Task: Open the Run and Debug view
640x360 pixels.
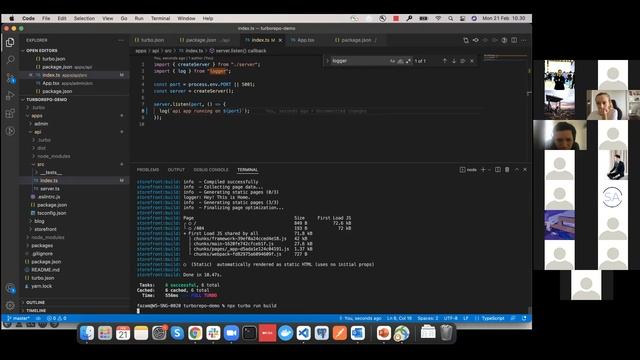Action: tap(10, 96)
